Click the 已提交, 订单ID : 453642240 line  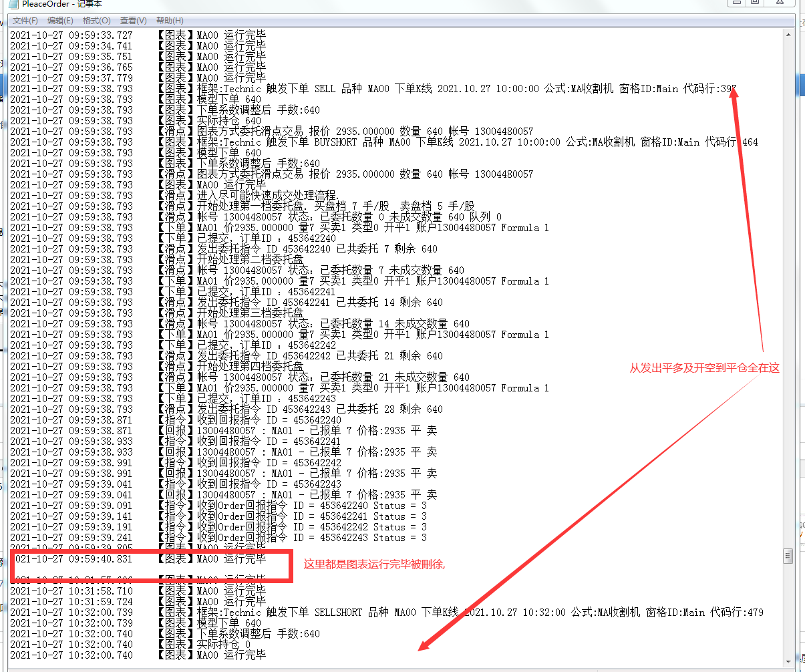[x=173, y=238]
